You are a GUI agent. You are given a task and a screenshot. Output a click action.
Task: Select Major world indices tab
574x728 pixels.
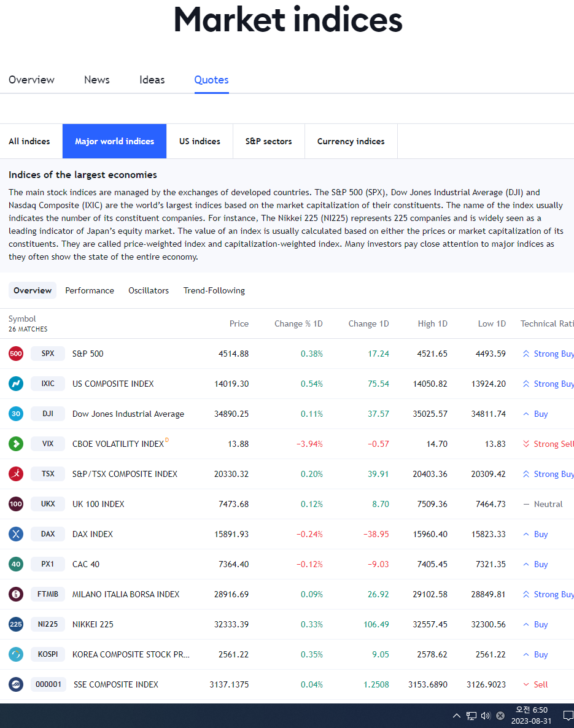click(x=114, y=141)
